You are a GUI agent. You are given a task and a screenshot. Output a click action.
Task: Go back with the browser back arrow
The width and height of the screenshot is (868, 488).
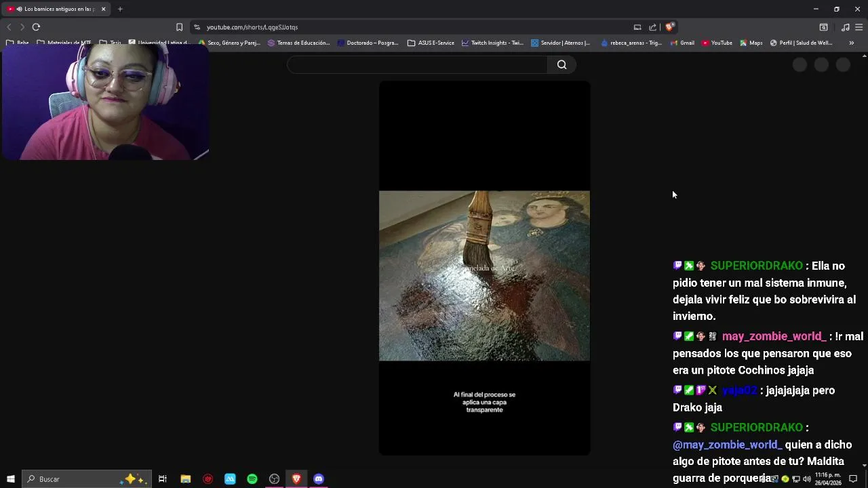pos(9,27)
